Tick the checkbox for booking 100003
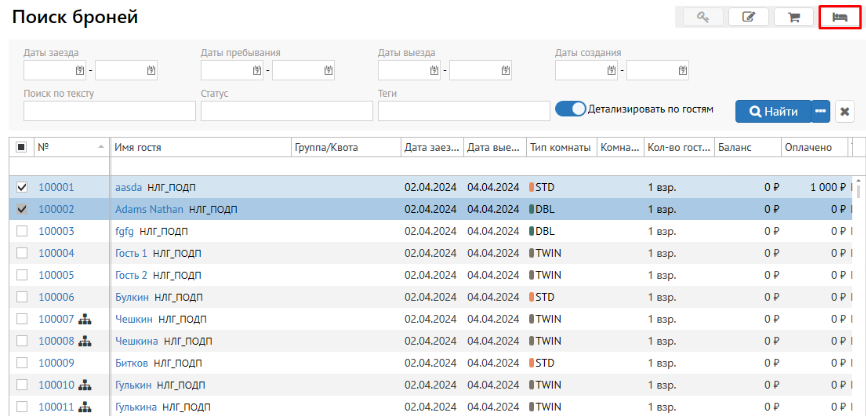Viewport: 866px width, 416px height. [x=22, y=231]
